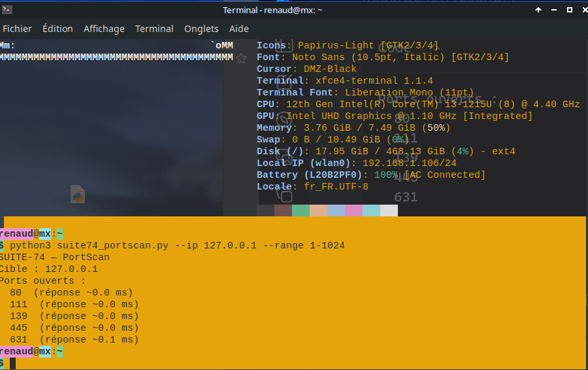This screenshot has width=588, height=370.
Task: Open the Aide menu
Action: (x=239, y=29)
